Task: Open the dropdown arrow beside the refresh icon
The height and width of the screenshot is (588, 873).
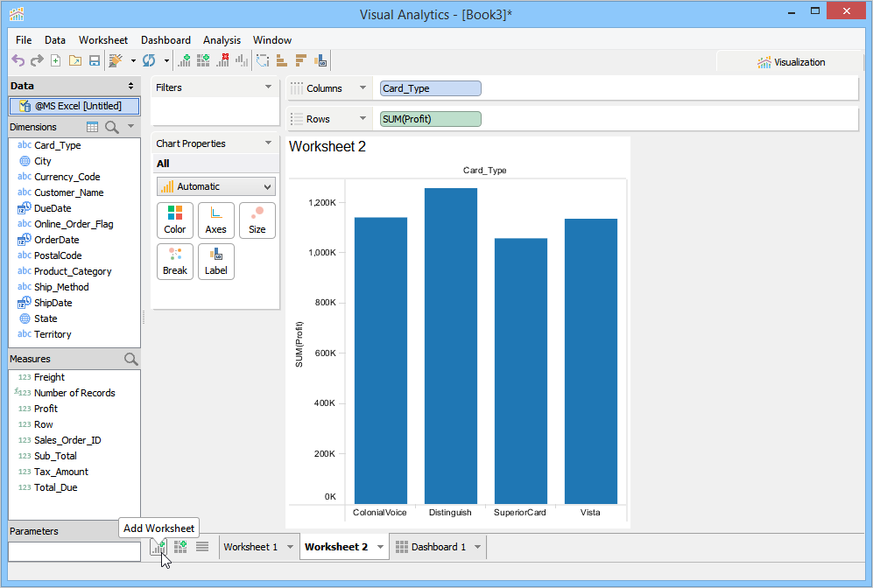Action: (166, 60)
